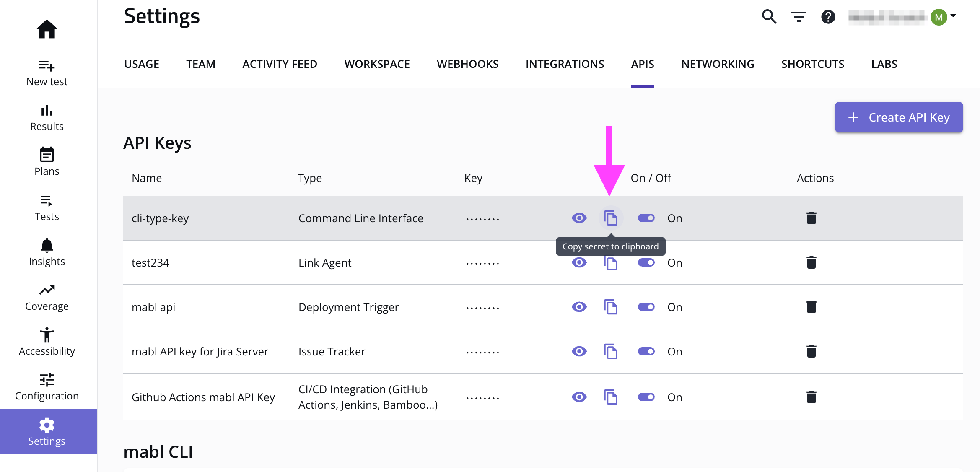Open the filter options menu

[799, 17]
